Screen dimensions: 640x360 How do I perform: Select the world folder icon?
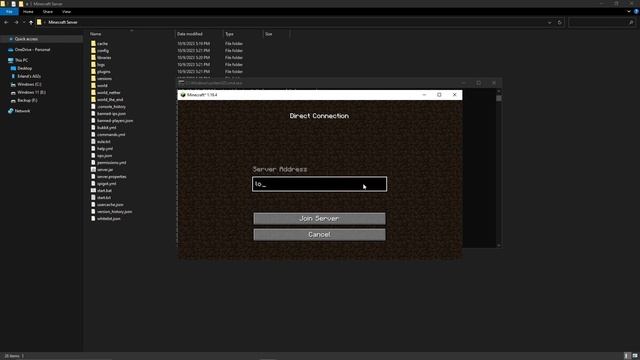pyautogui.click(x=93, y=86)
